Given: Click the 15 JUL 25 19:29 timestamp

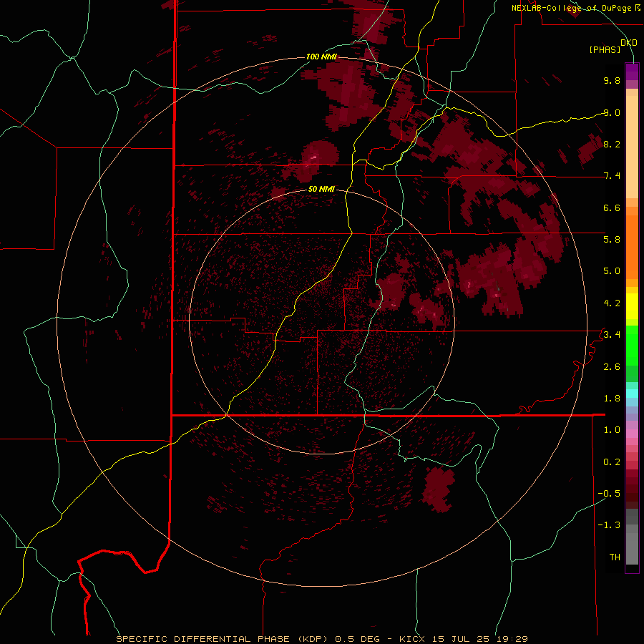Looking at the screenshot, I should tap(479, 639).
